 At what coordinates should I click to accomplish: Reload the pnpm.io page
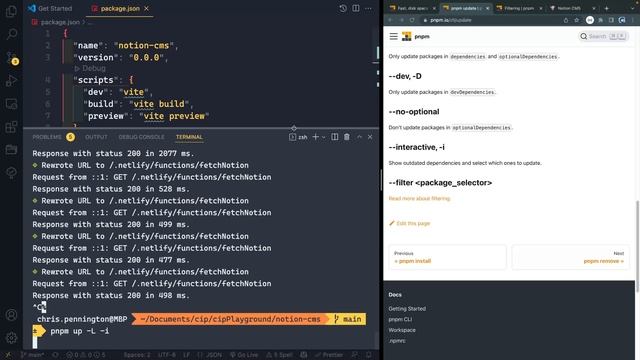pyautogui.click(x=412, y=20)
